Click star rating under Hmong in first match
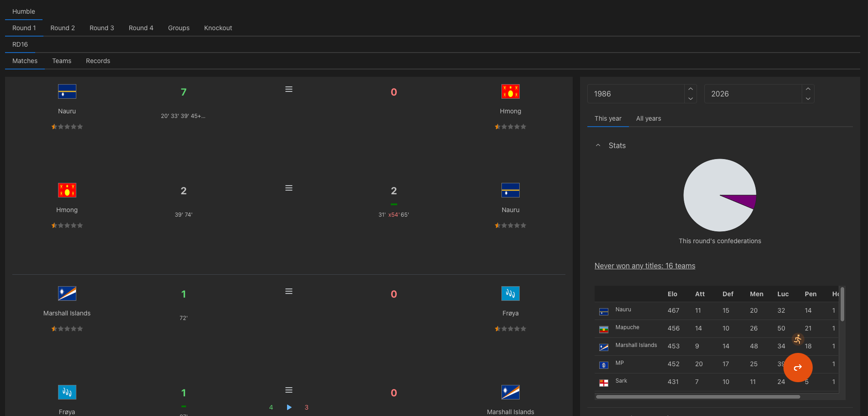 (x=511, y=127)
